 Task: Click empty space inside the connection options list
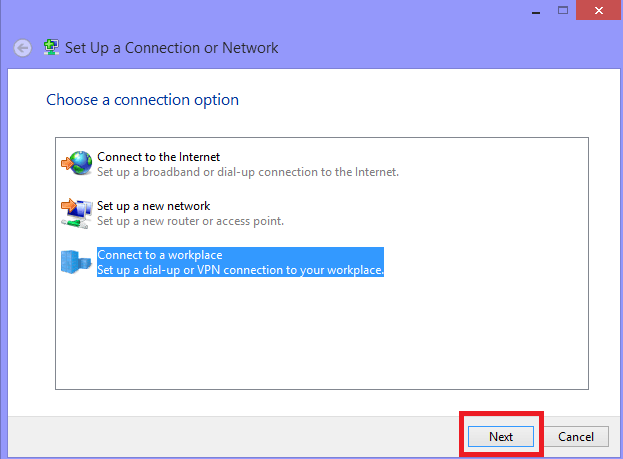click(x=322, y=334)
